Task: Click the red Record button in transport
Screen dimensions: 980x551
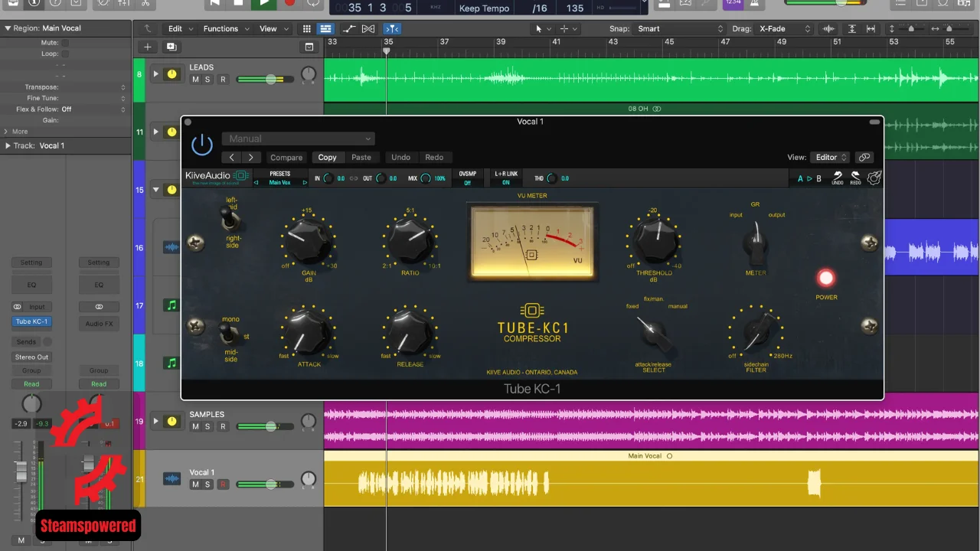Action: [x=289, y=3]
